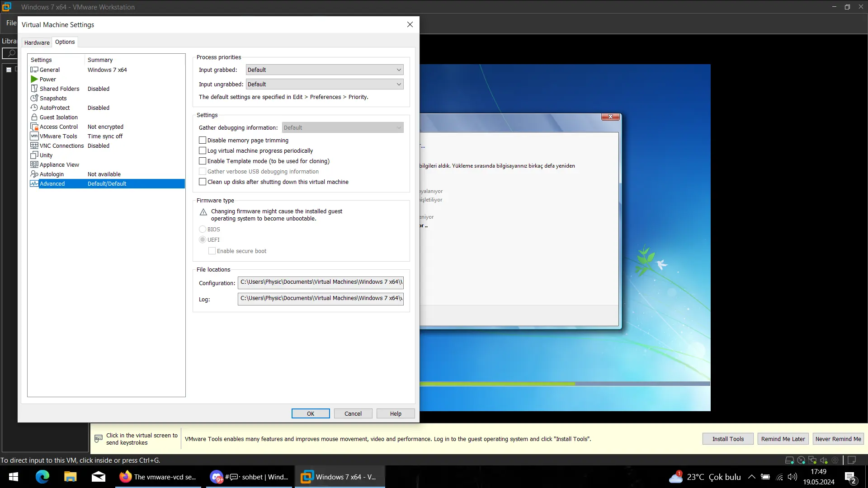The height and width of the screenshot is (488, 868).
Task: Click the VMware Tools vm icon
Action: click(x=34, y=136)
